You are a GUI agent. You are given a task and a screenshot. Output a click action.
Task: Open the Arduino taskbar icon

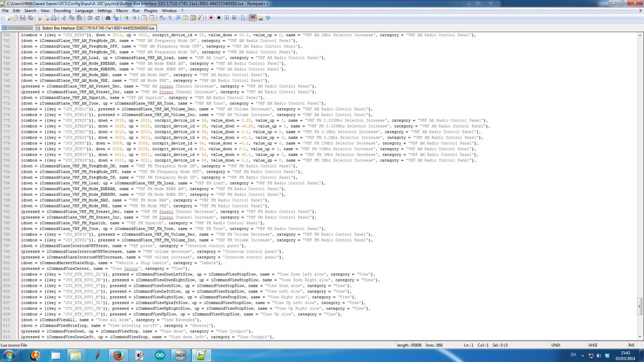pos(160,355)
